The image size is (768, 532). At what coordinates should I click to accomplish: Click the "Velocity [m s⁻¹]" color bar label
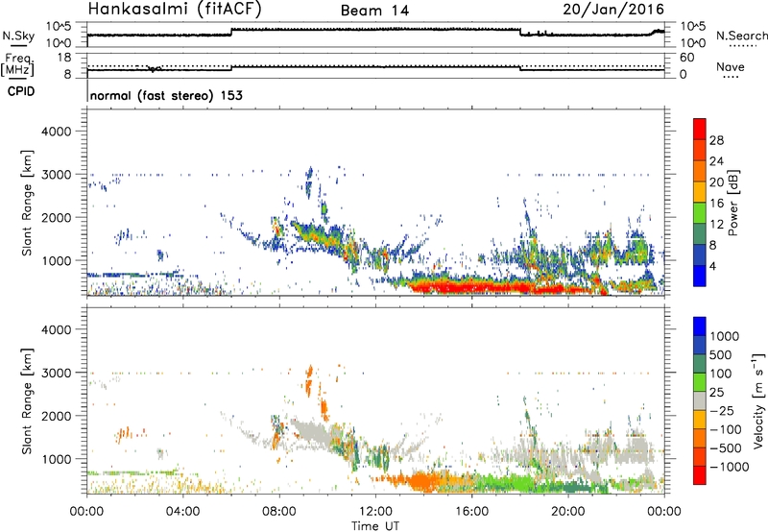(x=758, y=399)
